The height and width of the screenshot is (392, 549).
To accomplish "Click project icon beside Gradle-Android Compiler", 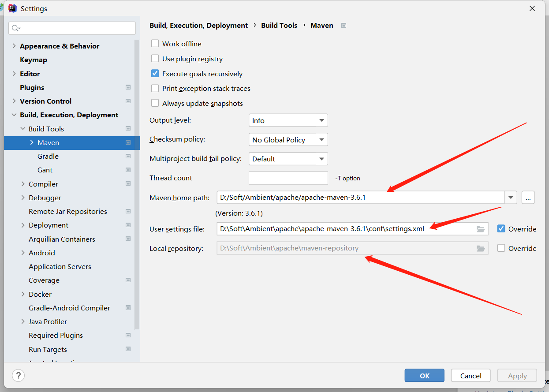I will 128,308.
